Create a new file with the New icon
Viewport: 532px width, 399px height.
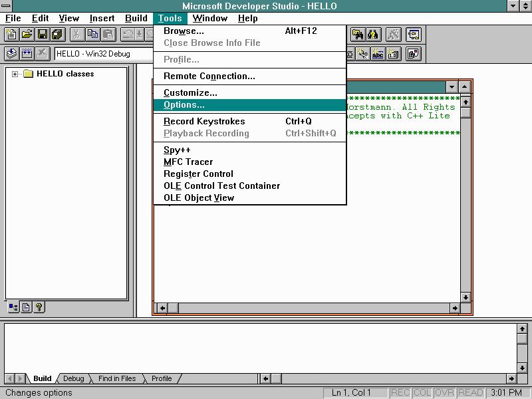(x=11, y=35)
